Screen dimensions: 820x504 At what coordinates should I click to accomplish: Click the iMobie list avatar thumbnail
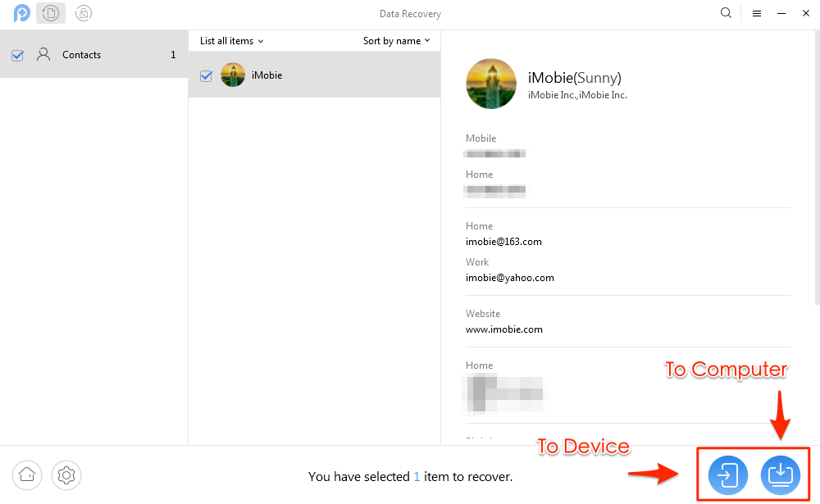(233, 75)
